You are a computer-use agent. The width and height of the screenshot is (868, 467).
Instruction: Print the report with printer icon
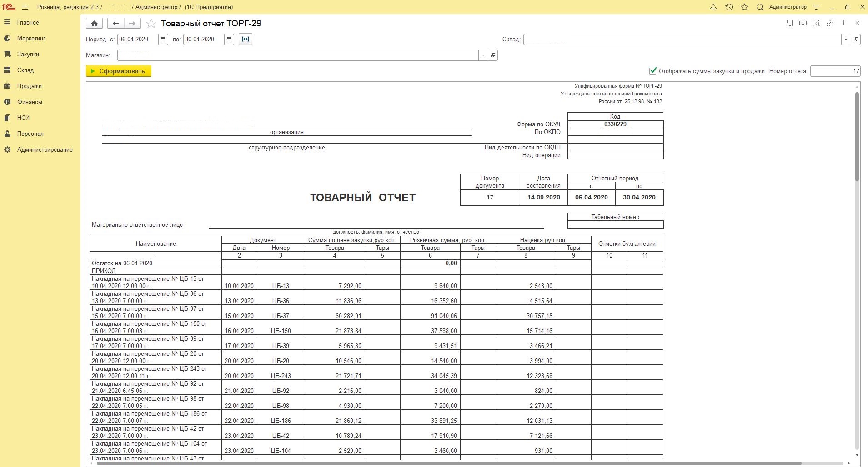803,23
